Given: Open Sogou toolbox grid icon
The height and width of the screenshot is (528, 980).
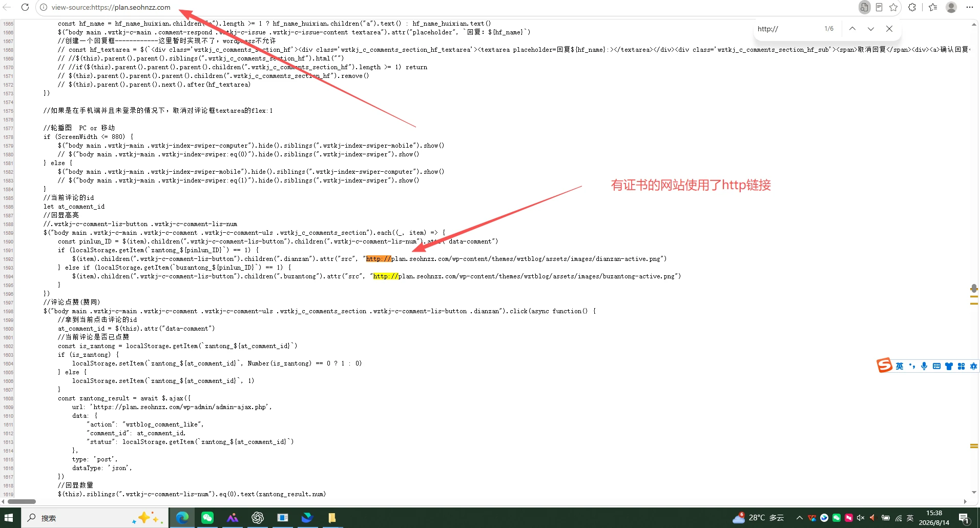Looking at the screenshot, I should [x=961, y=366].
